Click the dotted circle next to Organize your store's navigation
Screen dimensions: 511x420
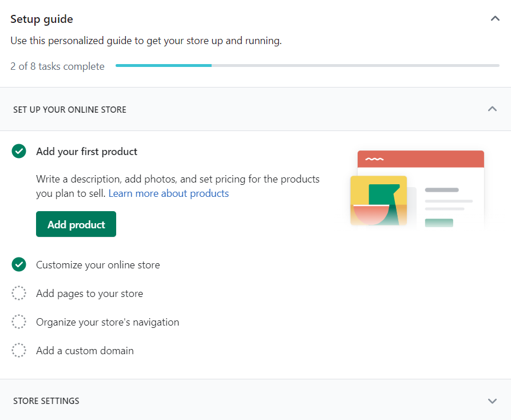point(19,322)
